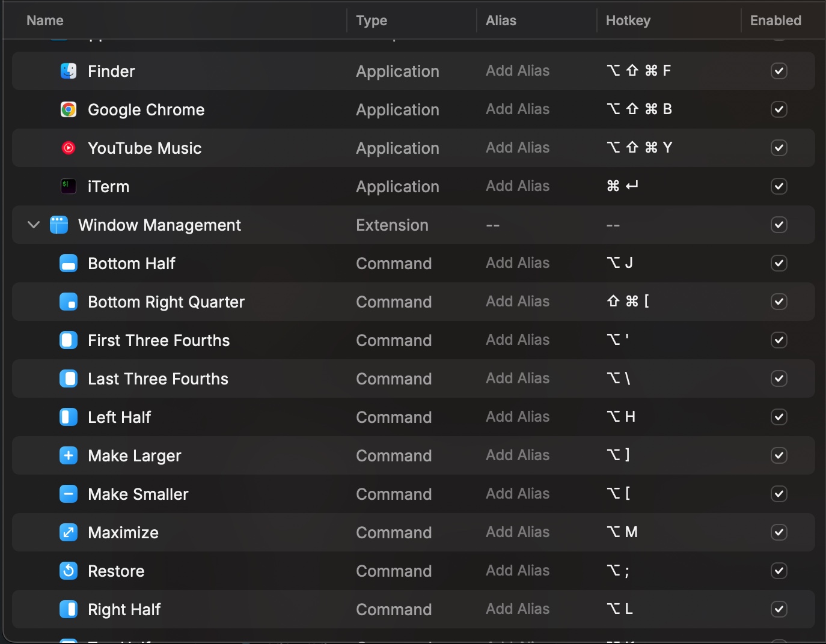Viewport: 826px width, 644px height.
Task: Select the Google Chrome icon
Action: click(x=69, y=109)
